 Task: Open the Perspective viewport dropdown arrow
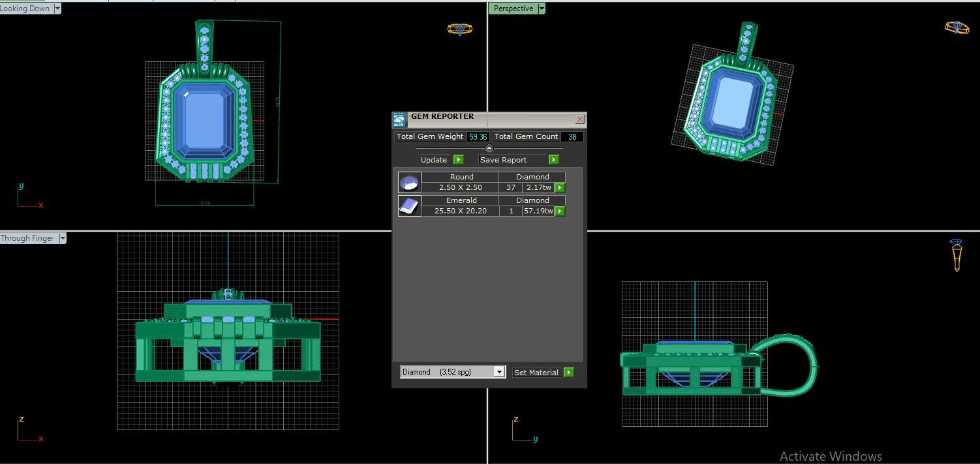[x=541, y=8]
